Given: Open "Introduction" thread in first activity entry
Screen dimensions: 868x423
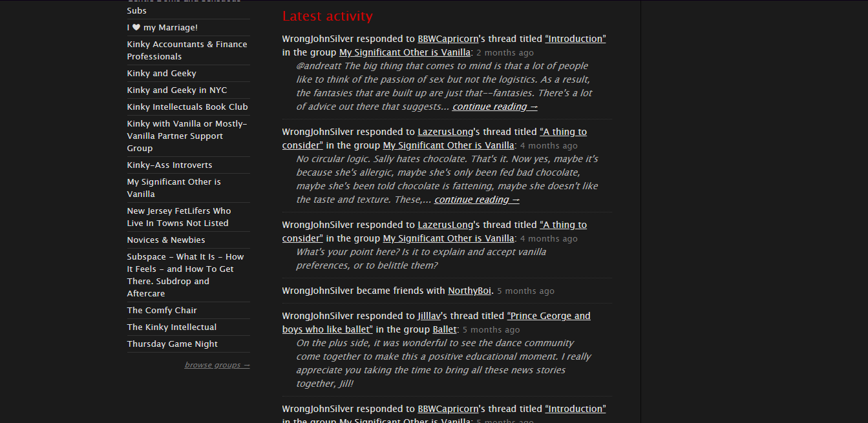Looking at the screenshot, I should pyautogui.click(x=575, y=39).
